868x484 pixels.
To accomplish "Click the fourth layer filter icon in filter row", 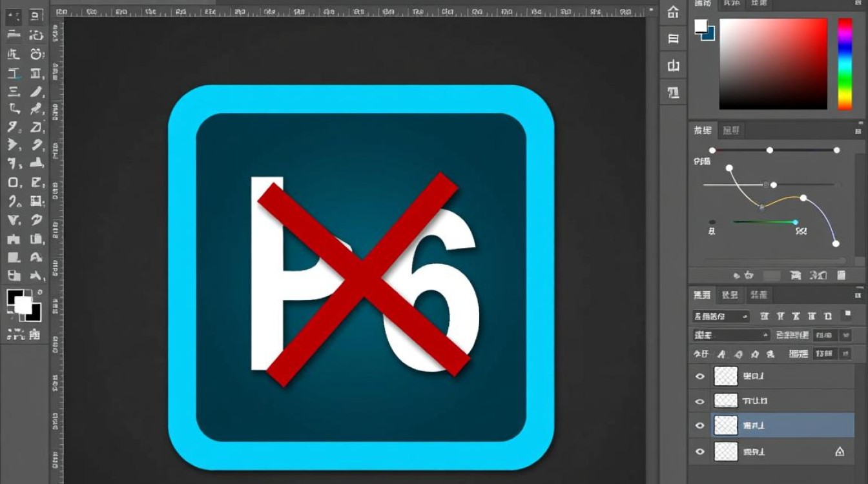I will (811, 316).
